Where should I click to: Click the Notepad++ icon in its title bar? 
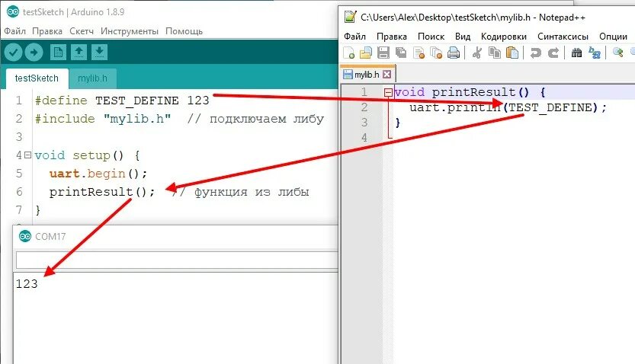[350, 17]
